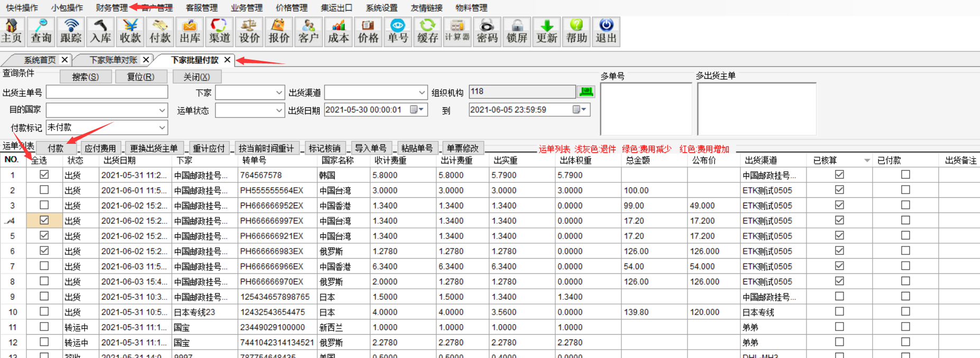Expand the 目的国家 dropdown
The image size is (980, 358).
(x=162, y=110)
